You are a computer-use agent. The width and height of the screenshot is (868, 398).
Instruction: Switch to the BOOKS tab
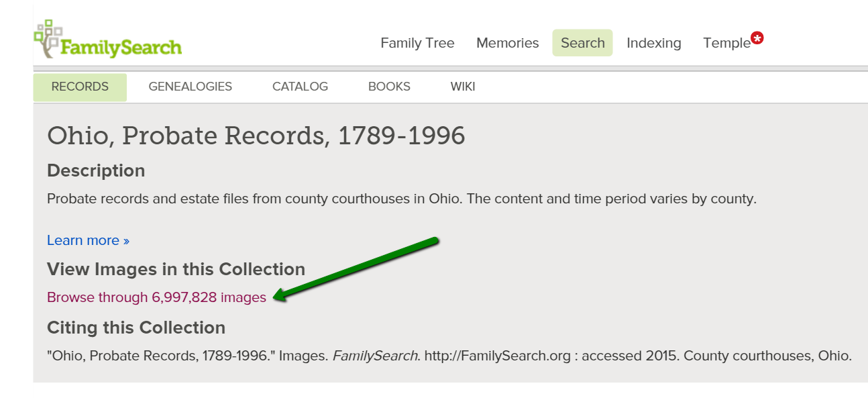(x=389, y=87)
